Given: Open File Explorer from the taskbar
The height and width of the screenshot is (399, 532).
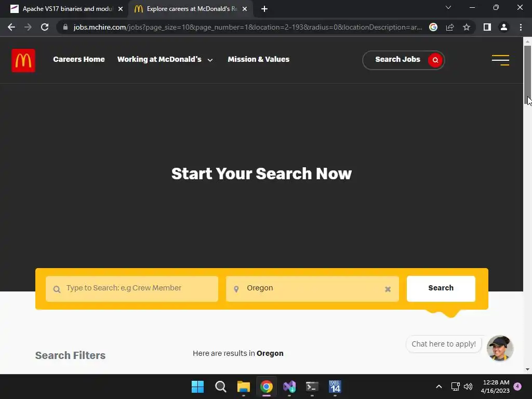Looking at the screenshot, I should tap(244, 387).
